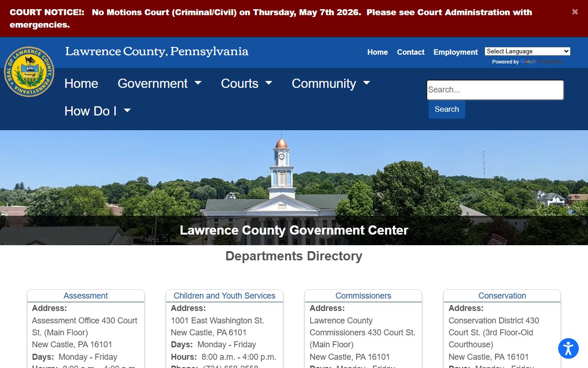Click the COURT NOTICE banner text
The width and height of the screenshot is (588, 368).
[271, 18]
